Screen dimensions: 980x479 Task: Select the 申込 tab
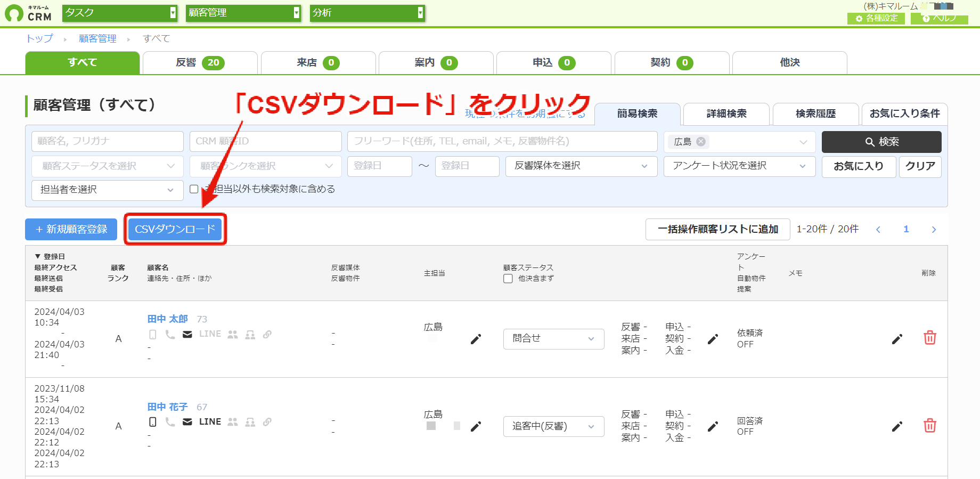pyautogui.click(x=554, y=63)
